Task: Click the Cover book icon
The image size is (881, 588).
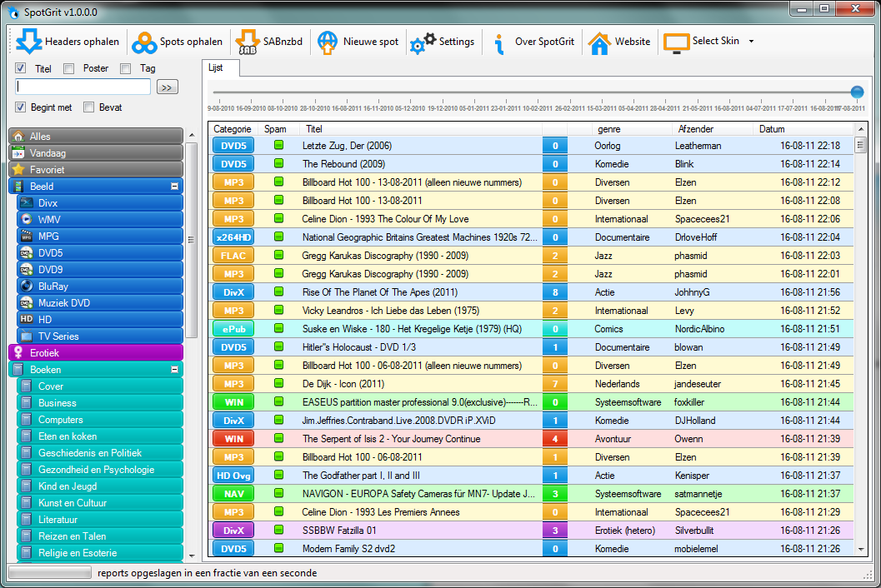Action: tap(27, 386)
